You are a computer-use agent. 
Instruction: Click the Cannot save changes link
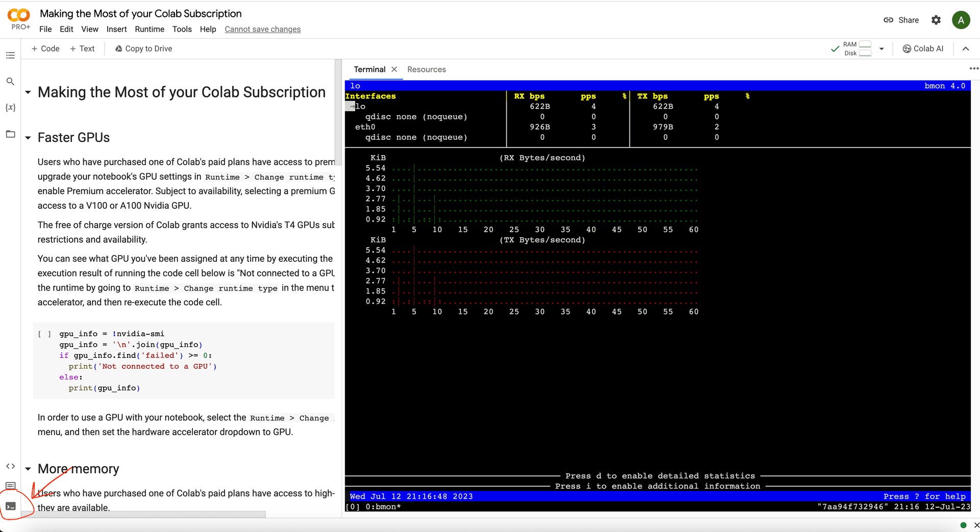[262, 29]
